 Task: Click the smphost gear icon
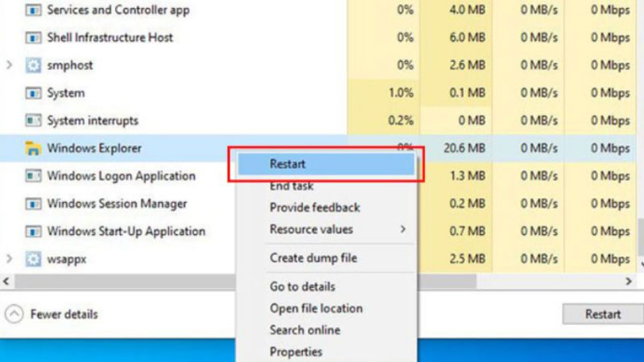click(33, 65)
